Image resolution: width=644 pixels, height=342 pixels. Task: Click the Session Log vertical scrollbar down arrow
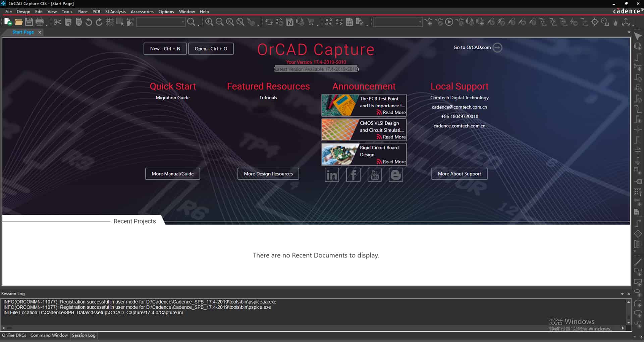629,323
